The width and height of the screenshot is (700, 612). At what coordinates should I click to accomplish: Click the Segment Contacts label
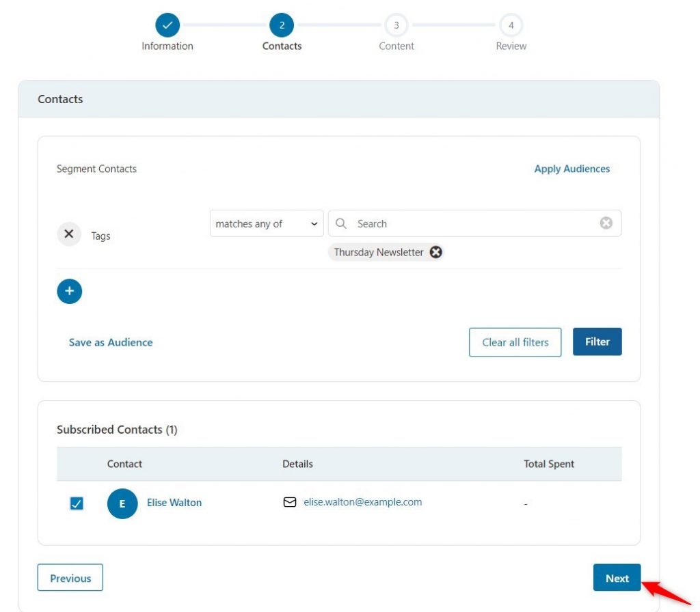point(96,169)
